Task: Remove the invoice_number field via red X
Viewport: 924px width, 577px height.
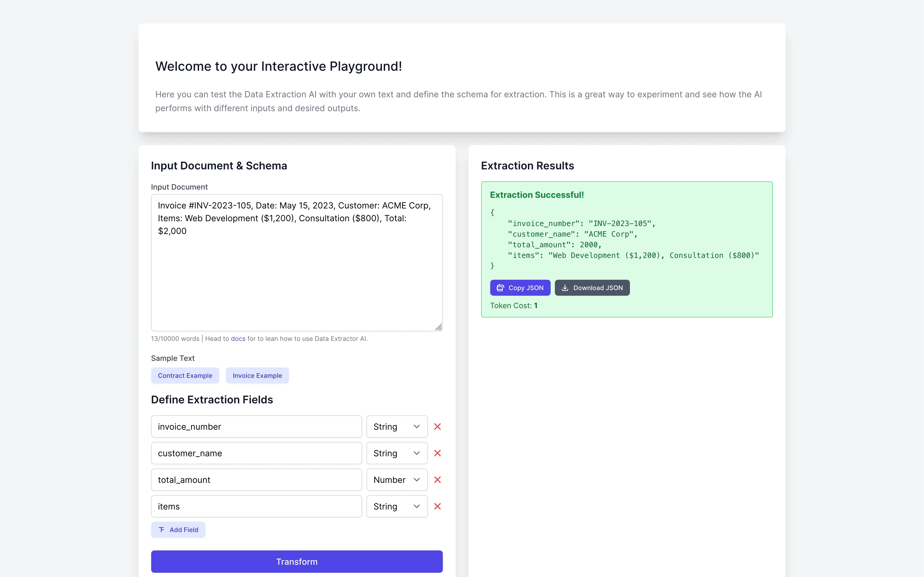Action: 438,426
